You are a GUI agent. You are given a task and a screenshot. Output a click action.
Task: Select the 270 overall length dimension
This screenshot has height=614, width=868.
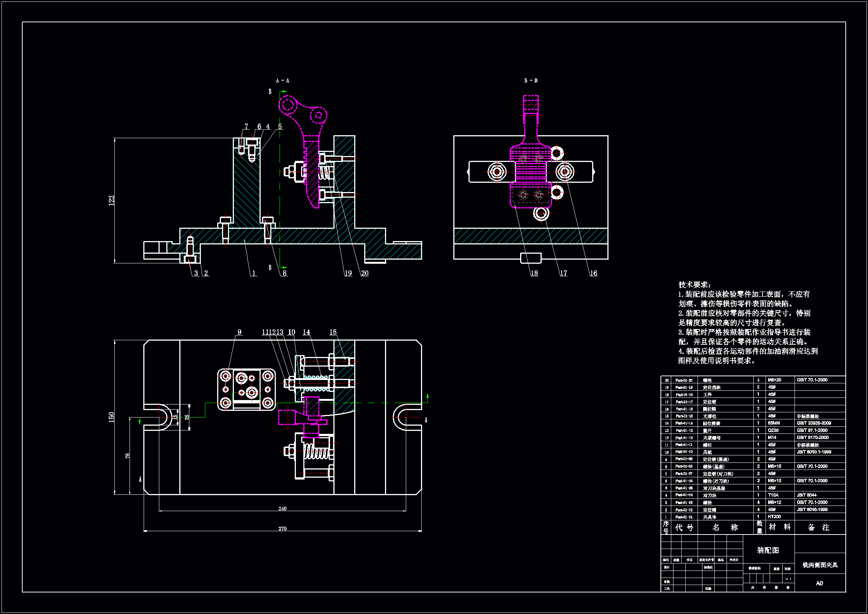283,529
